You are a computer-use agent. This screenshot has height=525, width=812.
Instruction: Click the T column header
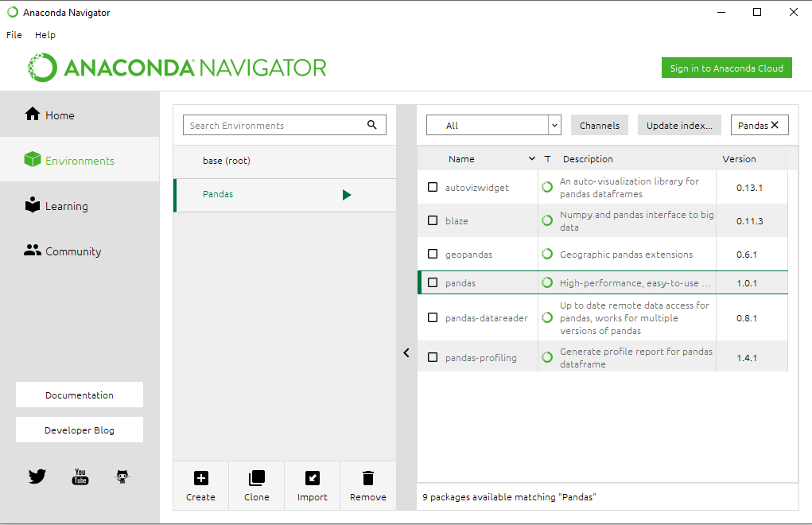tap(547, 159)
